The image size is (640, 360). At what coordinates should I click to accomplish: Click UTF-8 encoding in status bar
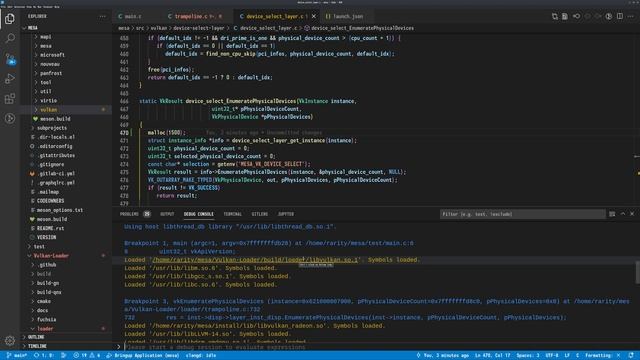(x=552, y=356)
